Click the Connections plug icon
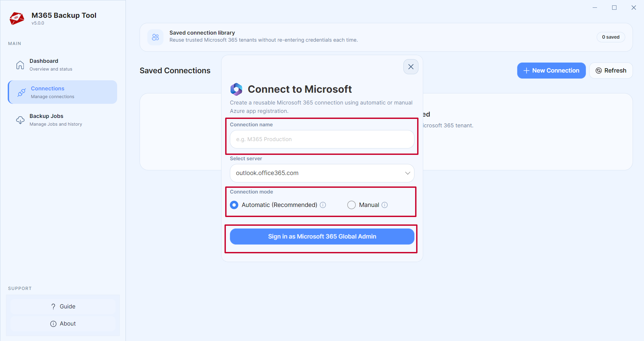644x341 pixels. click(21, 92)
